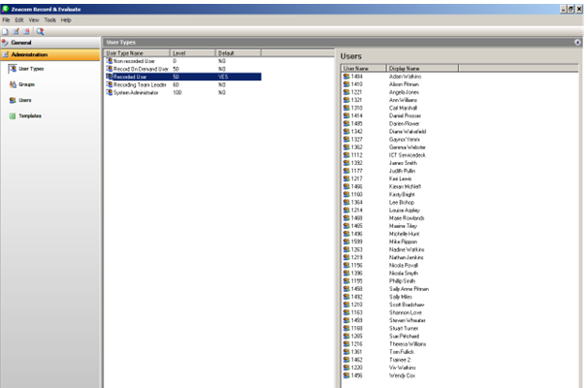The image size is (588, 388).
Task: Click the Edit item toolbar icon
Action: [x=16, y=31]
